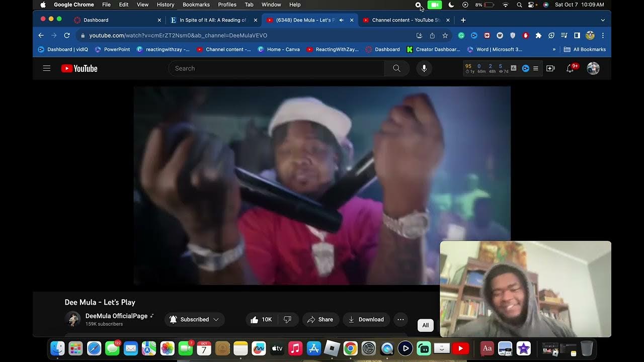Activate voice search microphone
Screen dimensions: 644x362
(x=424, y=68)
